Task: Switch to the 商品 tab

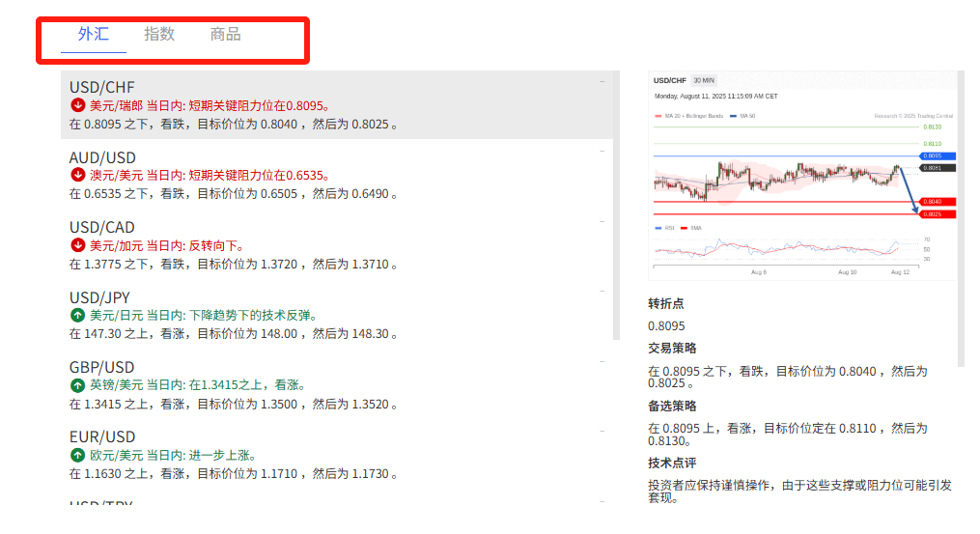Action: [225, 34]
